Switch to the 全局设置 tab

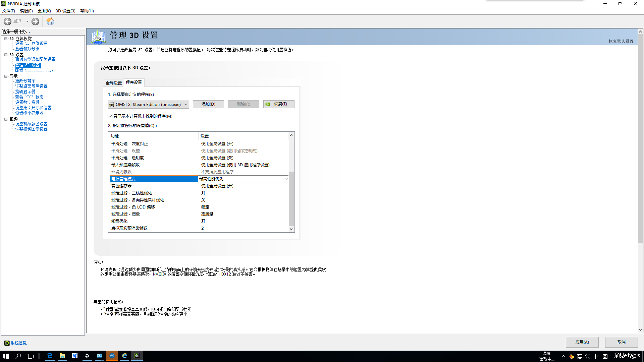(x=114, y=83)
